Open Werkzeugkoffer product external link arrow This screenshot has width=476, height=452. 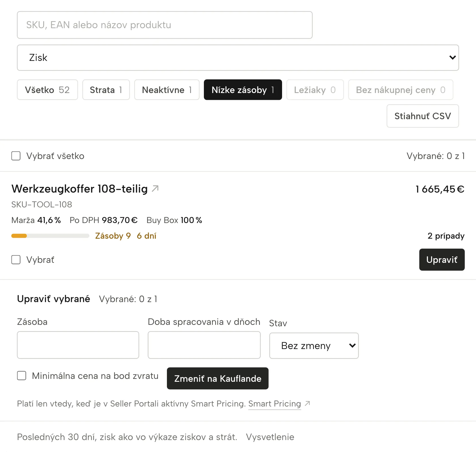tap(155, 188)
